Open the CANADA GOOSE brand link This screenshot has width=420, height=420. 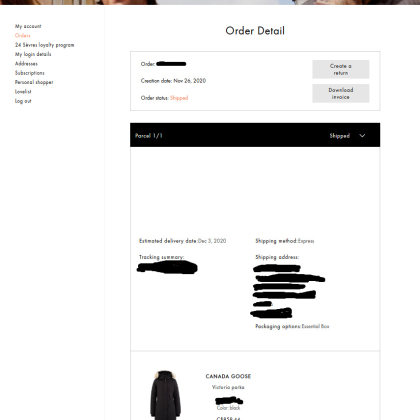228,376
